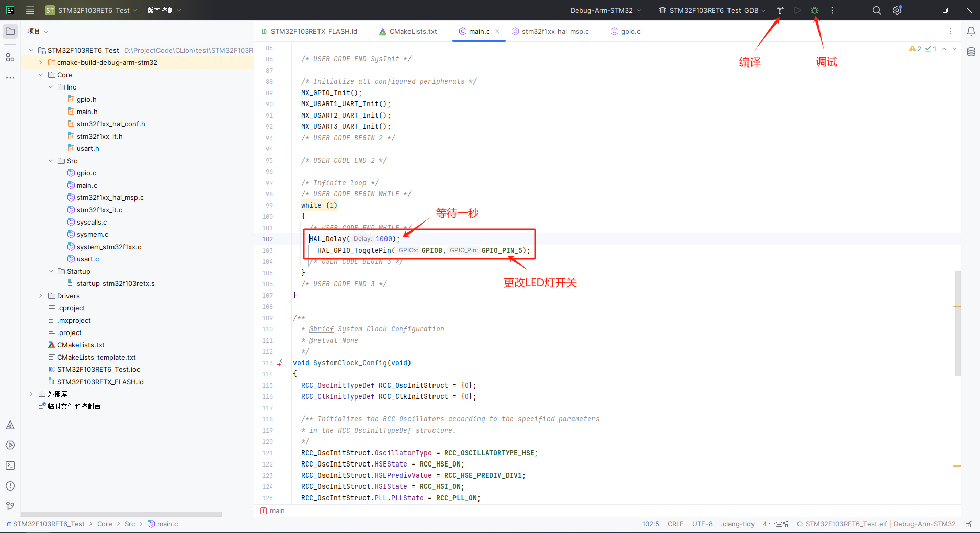980x533 pixels.
Task: Open the 项目 view dropdown
Action: pos(38,31)
